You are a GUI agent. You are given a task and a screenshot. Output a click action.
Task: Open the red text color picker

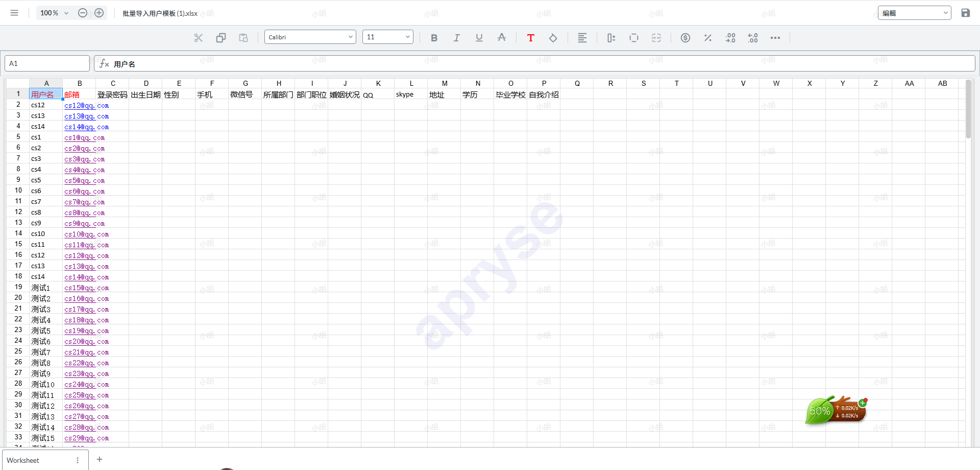click(530, 38)
